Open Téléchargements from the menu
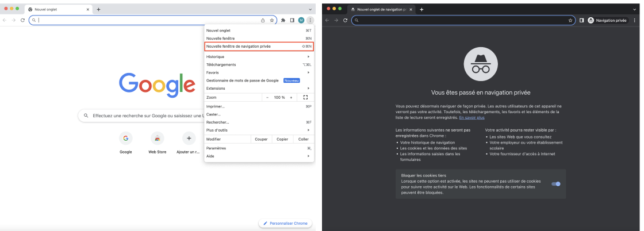 point(259,64)
